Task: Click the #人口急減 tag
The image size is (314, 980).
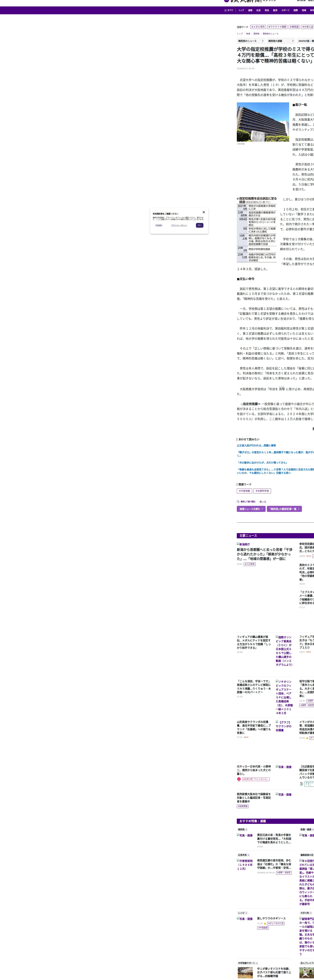Action: click(x=250, y=564)
